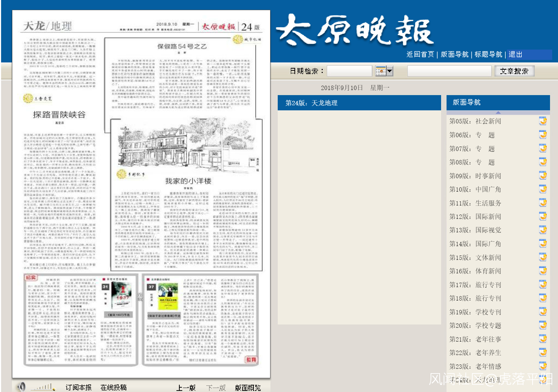Screen dimensions: 558x392
Task: Select 第18版：旅行专刊 in the section list
Action: coord(475,298)
